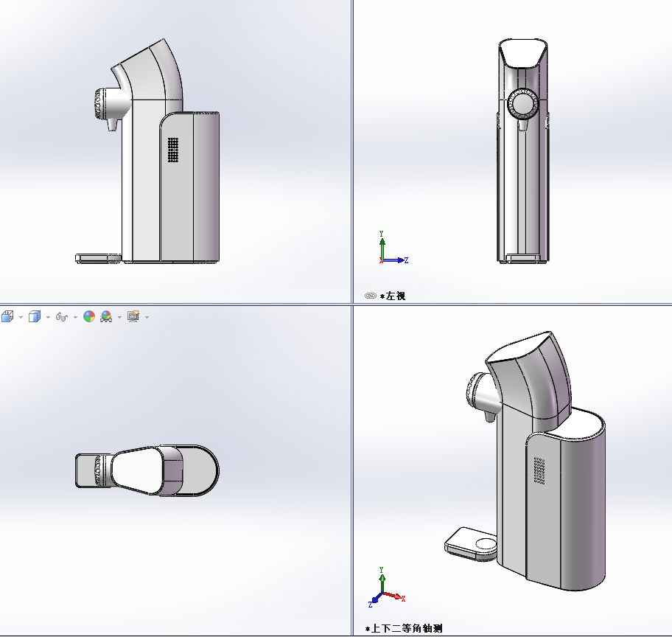
Task: Select the orientation triad in the isometric viewport
Action: [x=387, y=588]
